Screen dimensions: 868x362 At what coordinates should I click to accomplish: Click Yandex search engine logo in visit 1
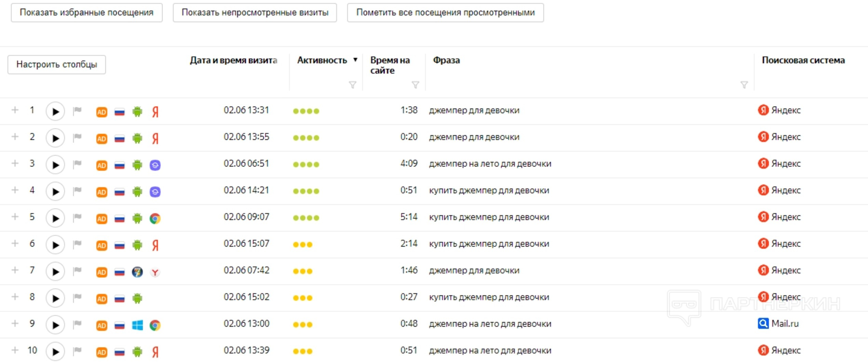[763, 110]
